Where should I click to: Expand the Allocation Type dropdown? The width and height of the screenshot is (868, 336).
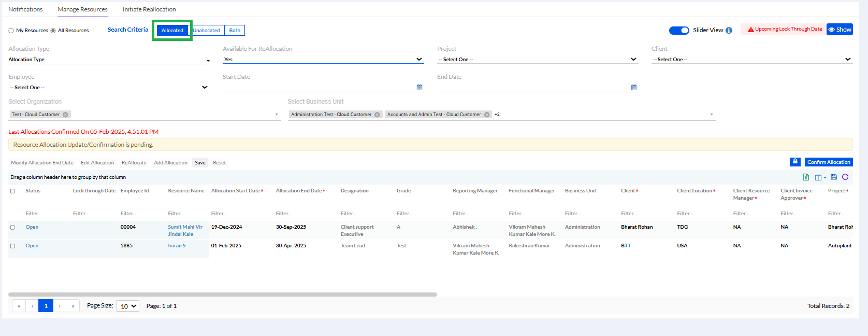coord(109,60)
